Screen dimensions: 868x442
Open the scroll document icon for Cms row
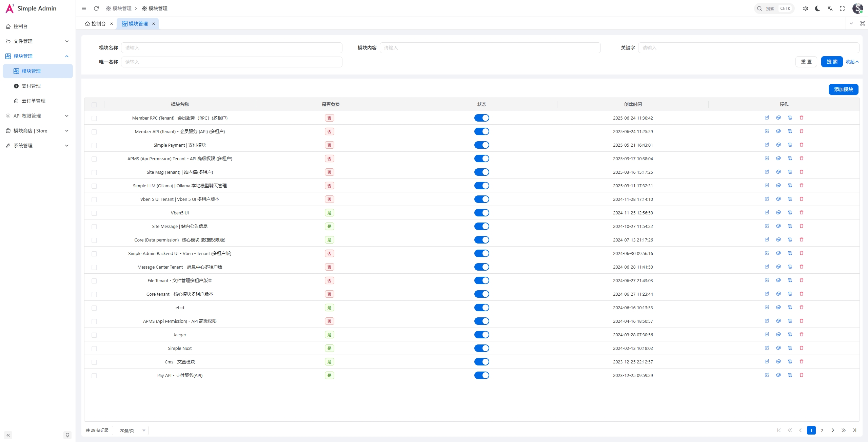click(x=790, y=361)
